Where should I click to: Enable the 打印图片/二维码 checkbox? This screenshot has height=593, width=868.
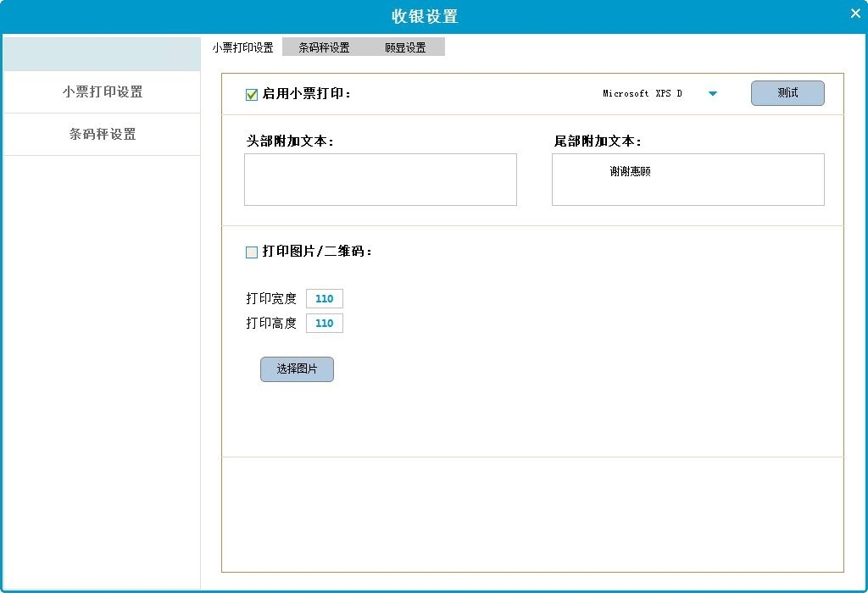[252, 252]
